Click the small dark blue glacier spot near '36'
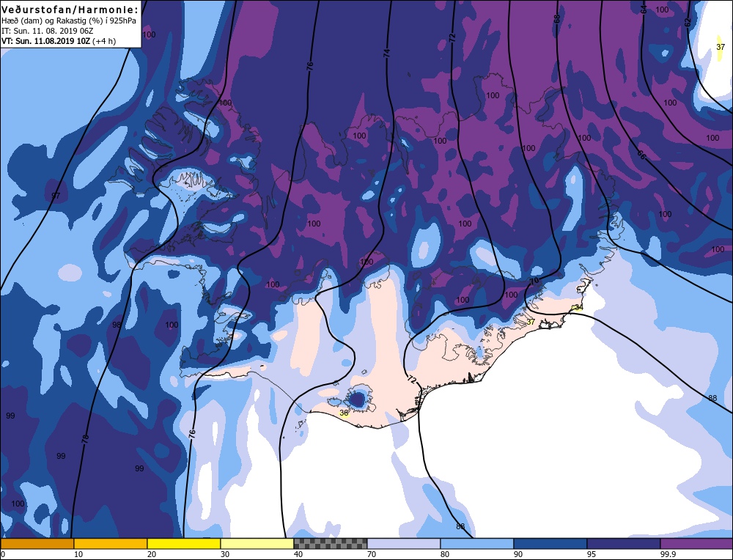 [x=358, y=399]
